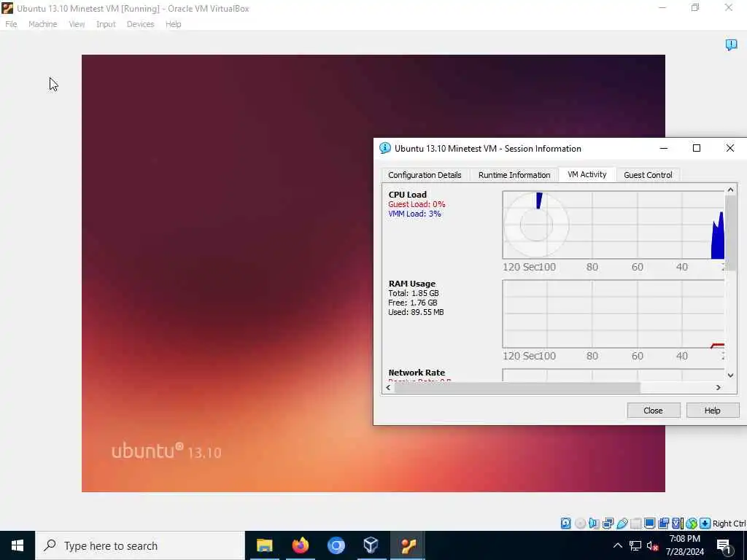The width and height of the screenshot is (747, 560).
Task: Open Windows Action Center notifications
Action: pos(724,546)
